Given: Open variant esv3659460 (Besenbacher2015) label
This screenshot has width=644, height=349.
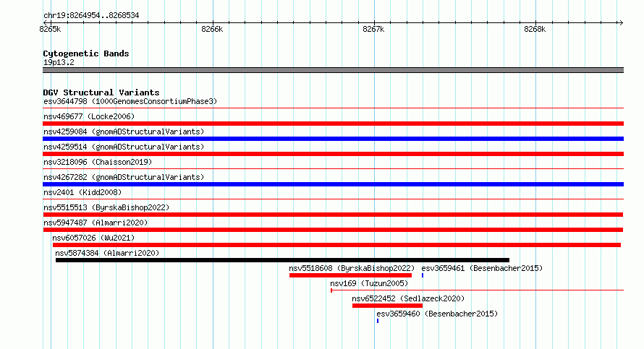Looking at the screenshot, I should point(437,314).
